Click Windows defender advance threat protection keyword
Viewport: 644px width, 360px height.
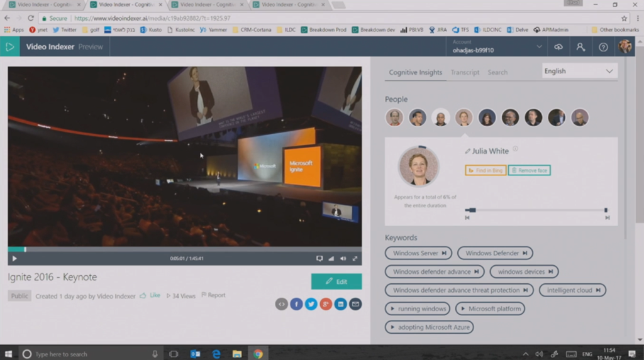[459, 290]
